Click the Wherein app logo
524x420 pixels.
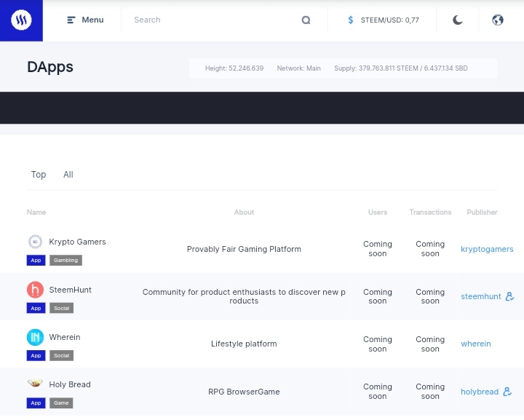35,337
